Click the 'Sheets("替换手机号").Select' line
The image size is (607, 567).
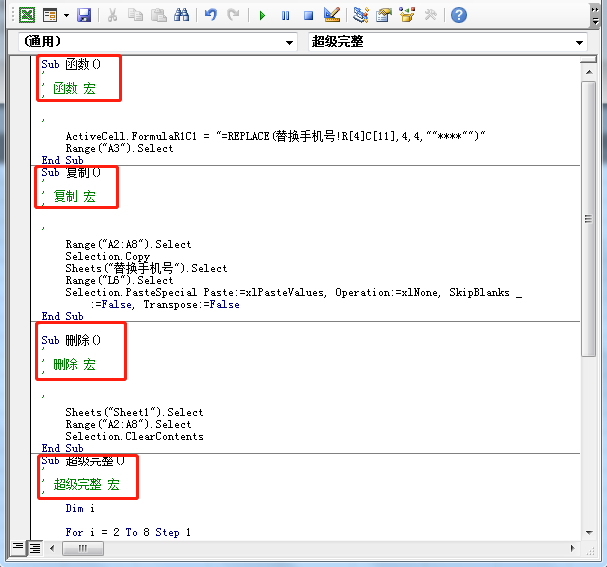coord(146,268)
